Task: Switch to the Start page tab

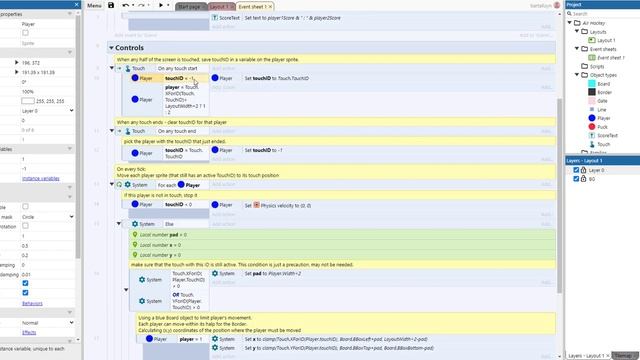Action: pyautogui.click(x=191, y=7)
